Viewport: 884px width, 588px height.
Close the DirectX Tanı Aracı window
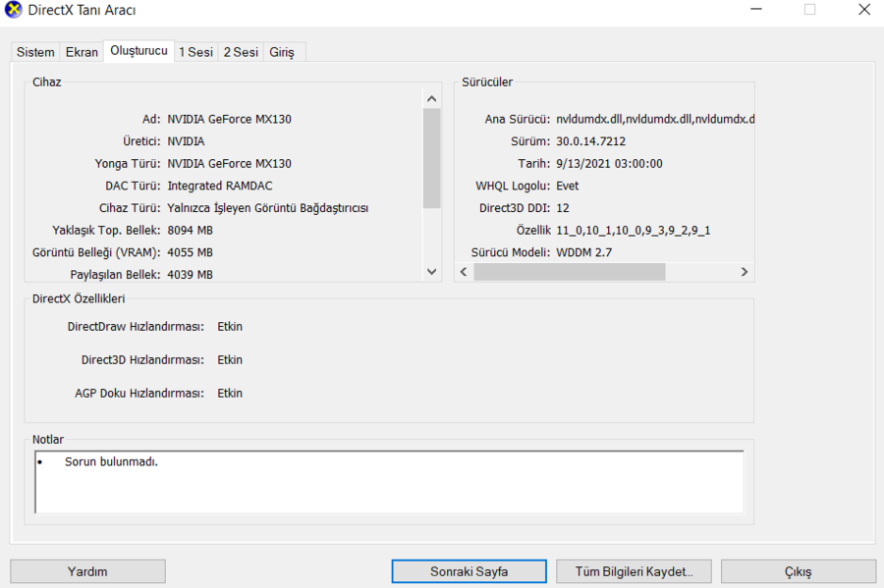tap(864, 10)
